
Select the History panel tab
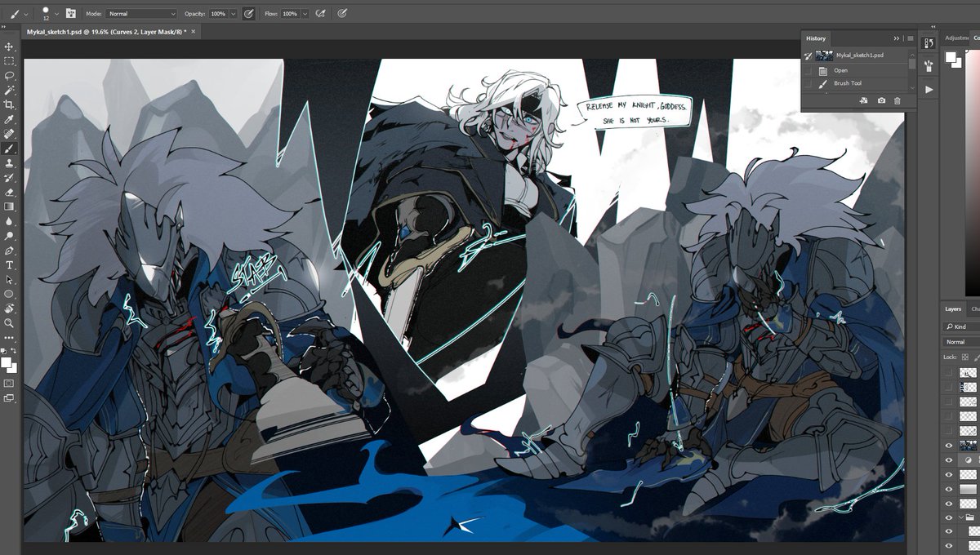[x=816, y=38]
